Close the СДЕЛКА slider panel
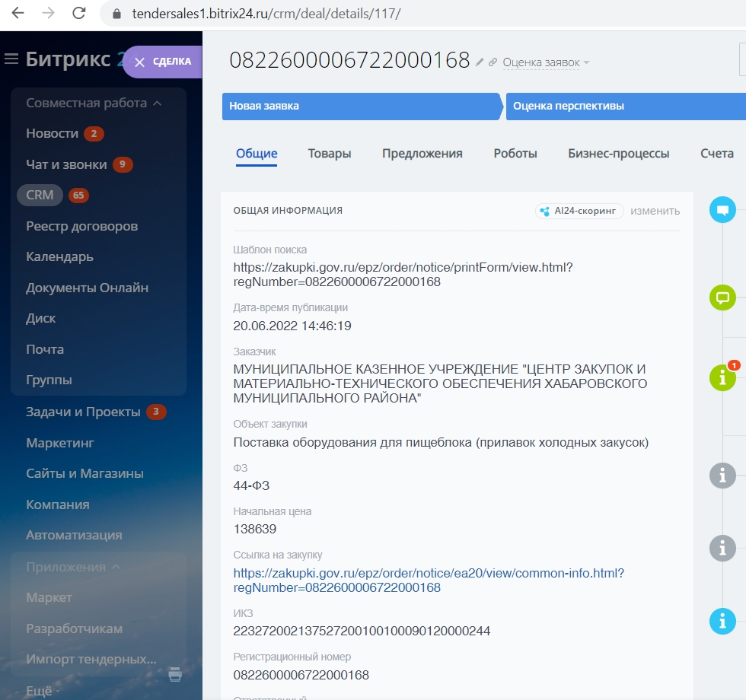This screenshot has width=746, height=700. click(x=139, y=62)
